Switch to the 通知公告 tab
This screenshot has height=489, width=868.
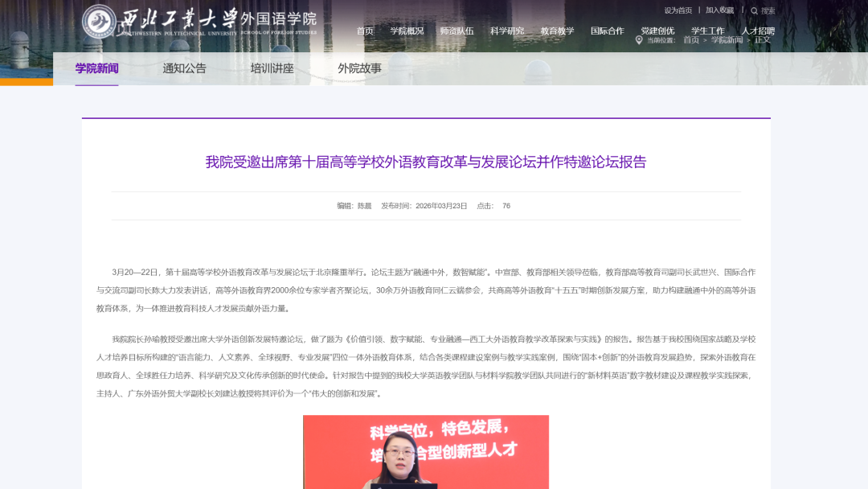tap(184, 68)
